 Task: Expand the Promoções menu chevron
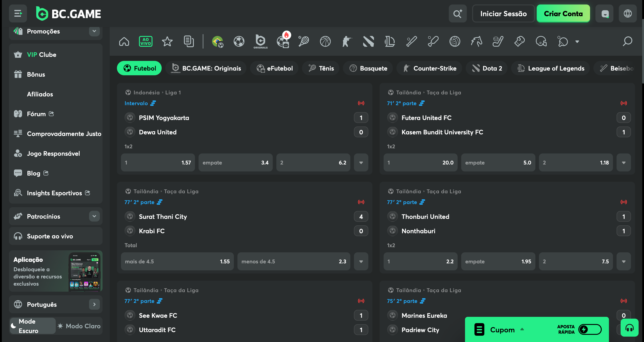pos(94,31)
